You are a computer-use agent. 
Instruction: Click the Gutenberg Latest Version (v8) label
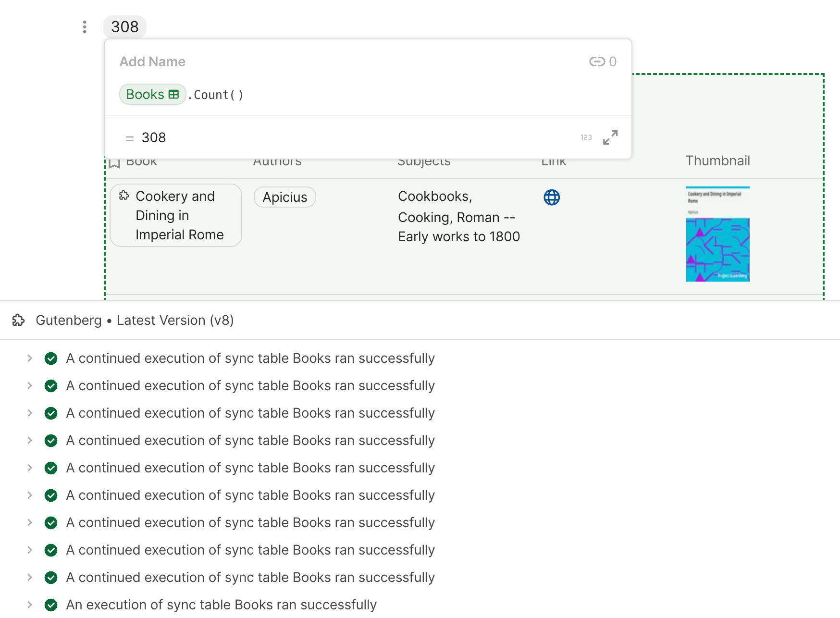pyautogui.click(x=135, y=320)
